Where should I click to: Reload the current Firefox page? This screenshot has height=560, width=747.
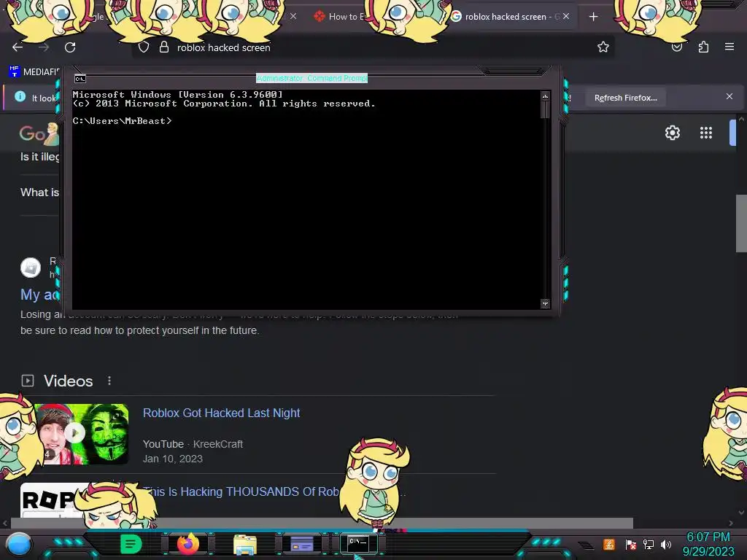[70, 47]
